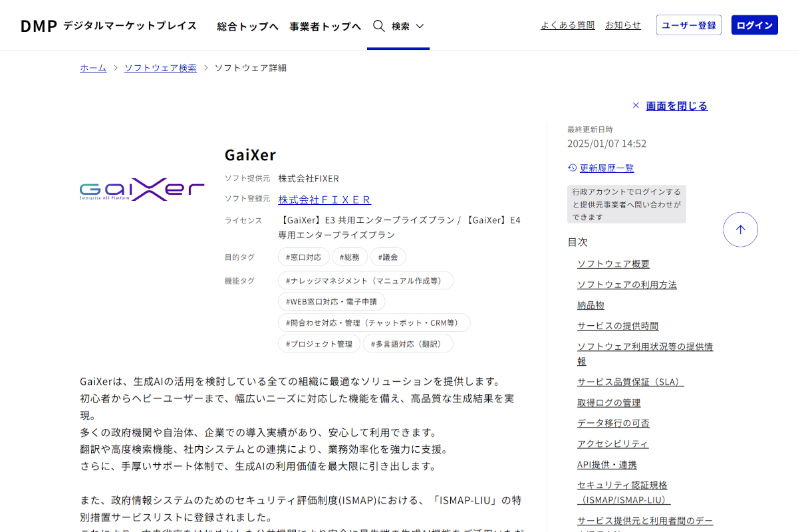Click the GaiXer product title
Screen dimensions: 798x532
[x=250, y=155]
